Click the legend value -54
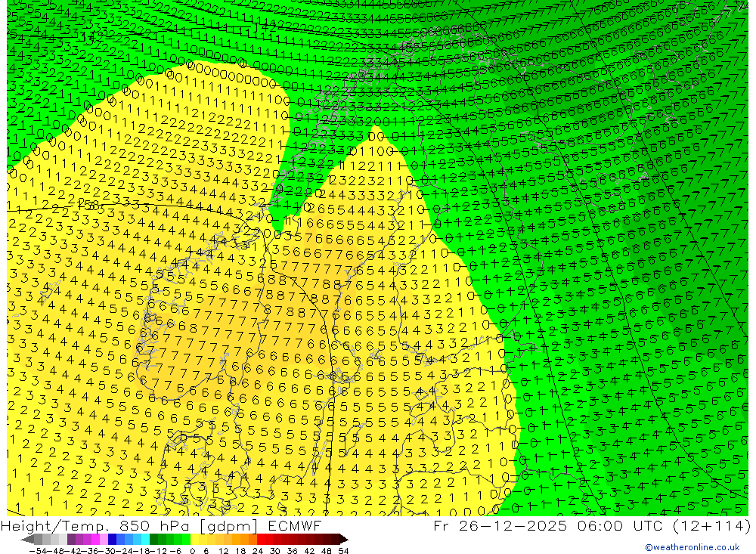Screen dimensions: 756x554 [38, 551]
